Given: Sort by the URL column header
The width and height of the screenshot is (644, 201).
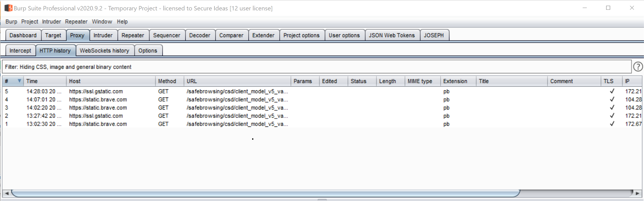Looking at the screenshot, I should pyautogui.click(x=237, y=81).
